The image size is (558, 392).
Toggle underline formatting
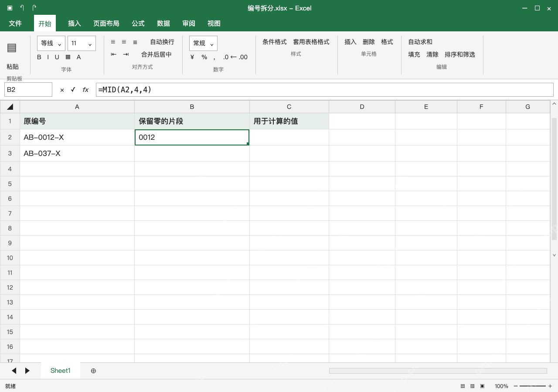57,57
